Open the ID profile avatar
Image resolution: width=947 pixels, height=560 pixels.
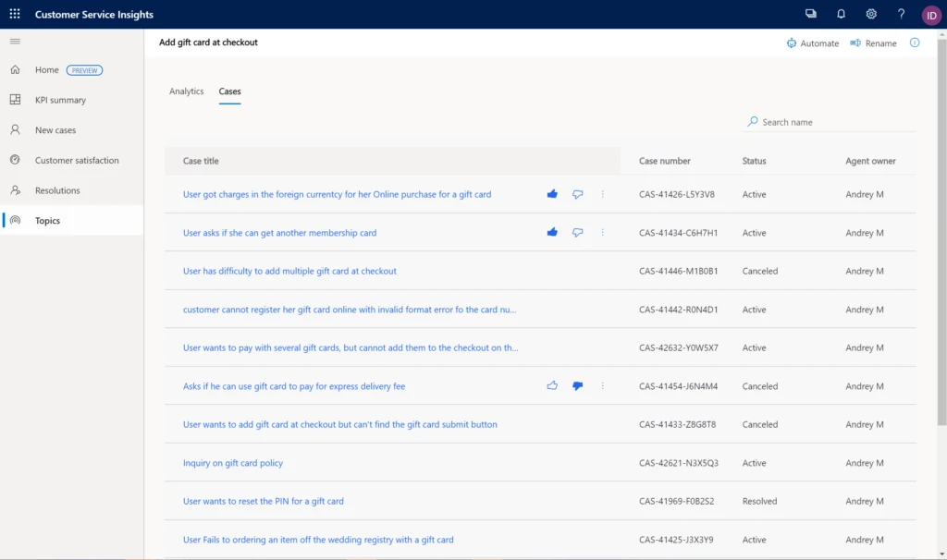click(931, 14)
